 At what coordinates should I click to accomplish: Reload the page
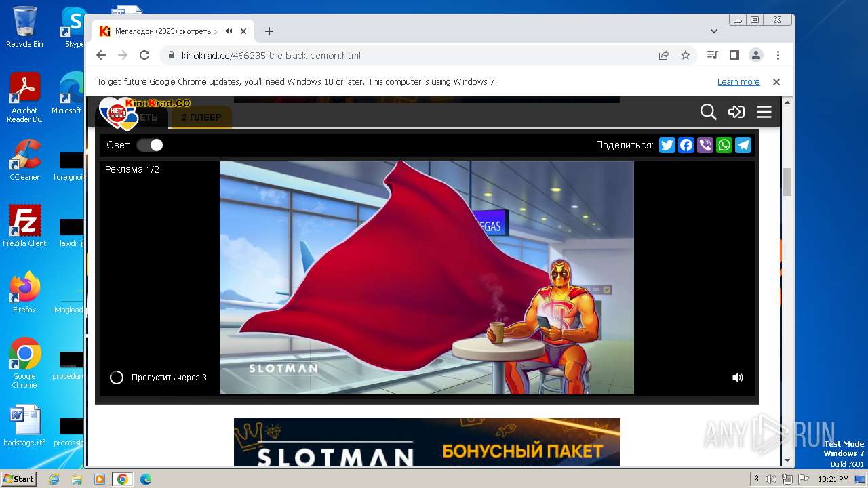point(144,55)
